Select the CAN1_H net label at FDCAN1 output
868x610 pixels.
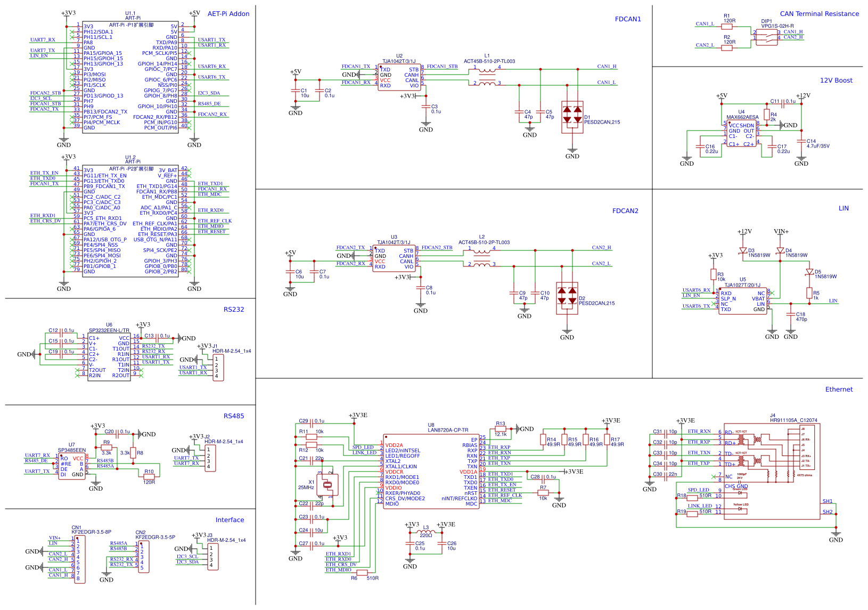click(x=606, y=67)
